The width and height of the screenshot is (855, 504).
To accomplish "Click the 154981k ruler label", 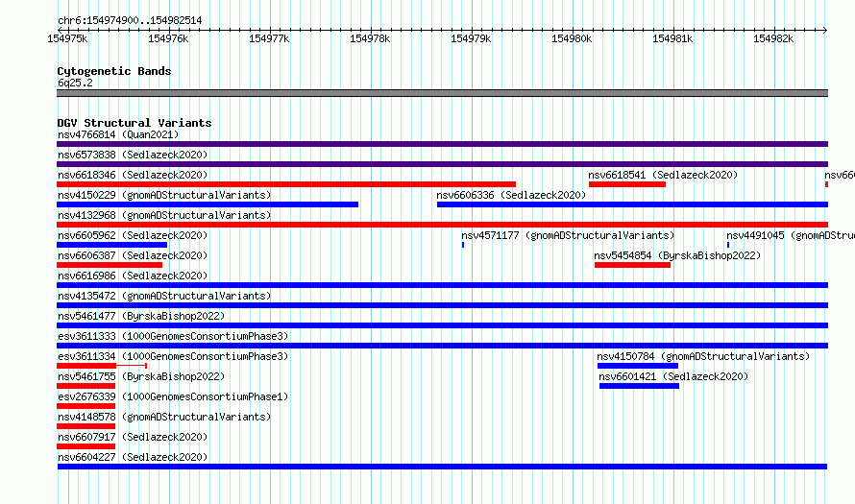I will coord(672,38).
